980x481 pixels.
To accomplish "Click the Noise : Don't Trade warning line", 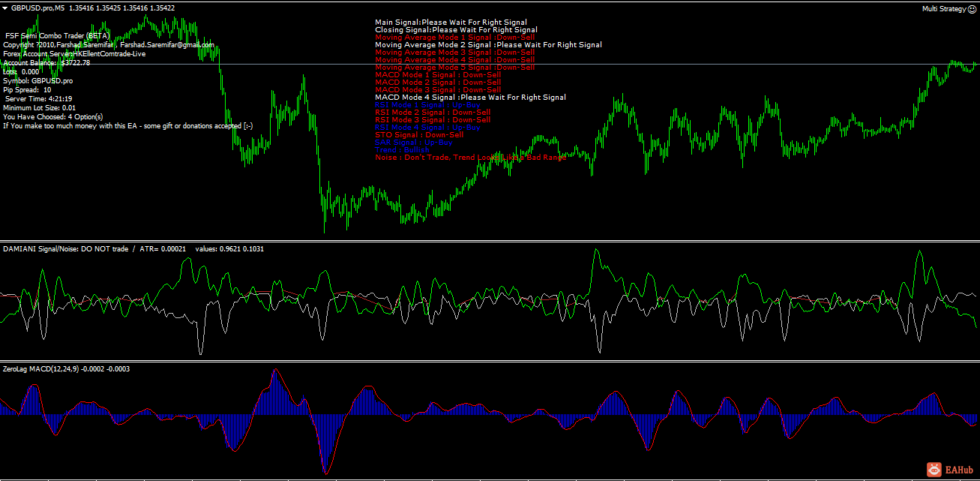I will click(471, 158).
